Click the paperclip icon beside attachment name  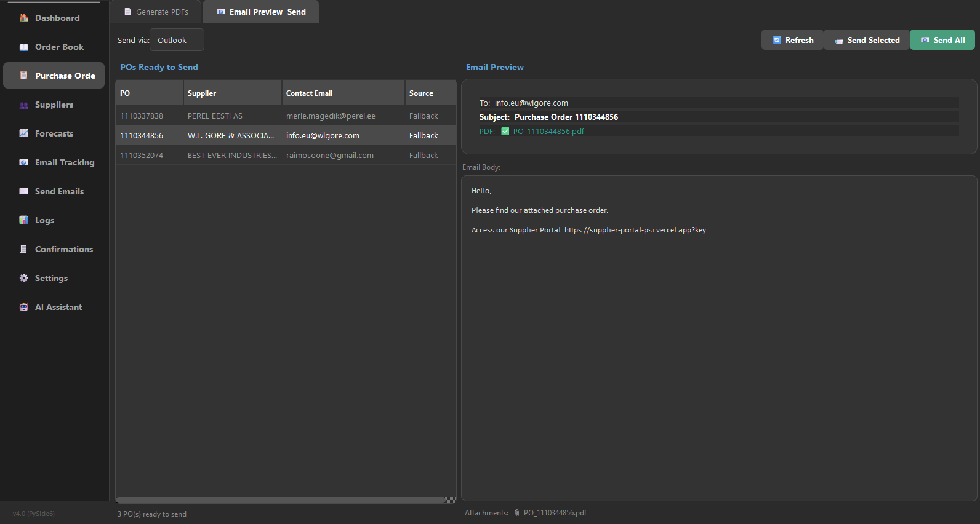pos(517,512)
